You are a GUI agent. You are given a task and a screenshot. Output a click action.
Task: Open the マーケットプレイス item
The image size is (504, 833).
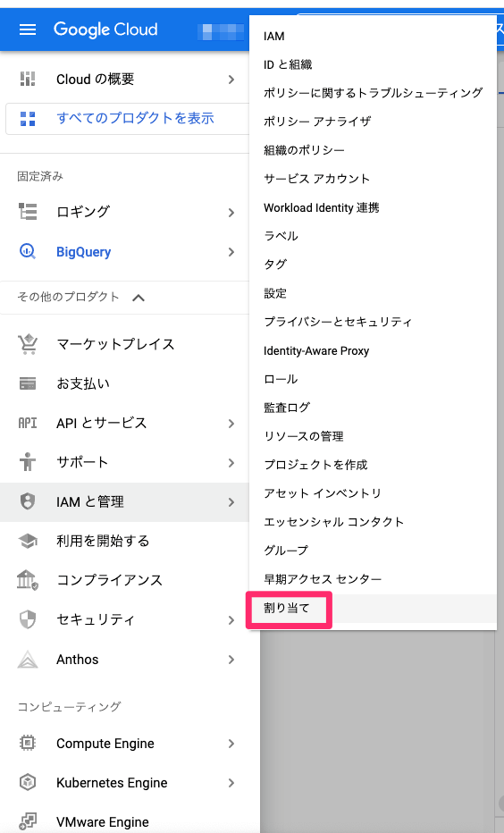125,344
